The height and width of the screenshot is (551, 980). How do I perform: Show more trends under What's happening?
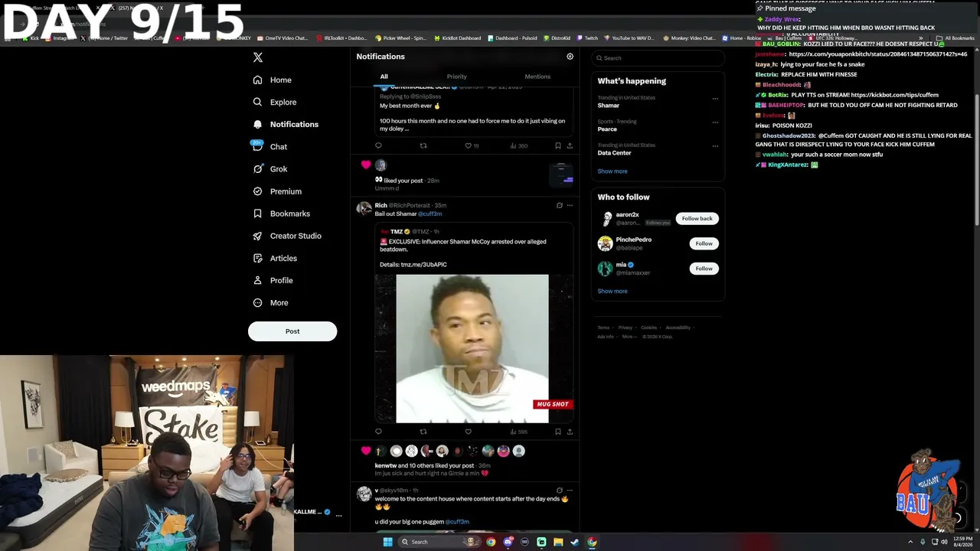tap(612, 171)
